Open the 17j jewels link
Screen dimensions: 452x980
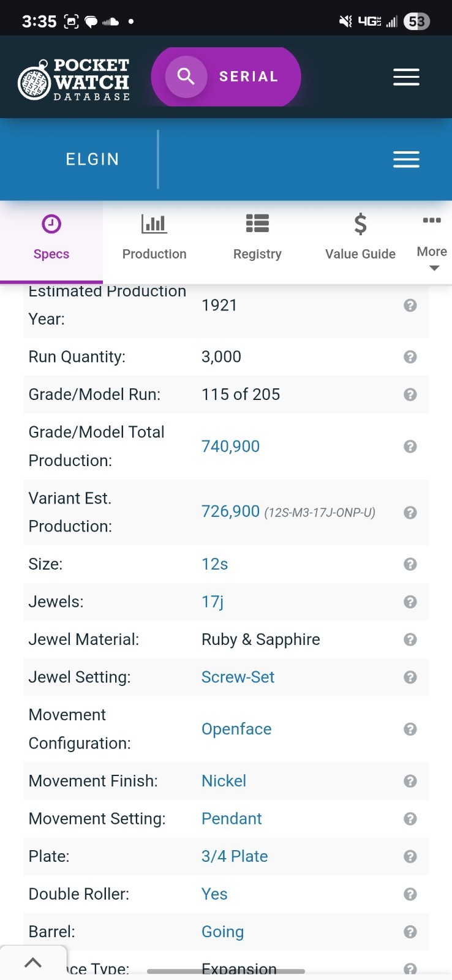213,602
